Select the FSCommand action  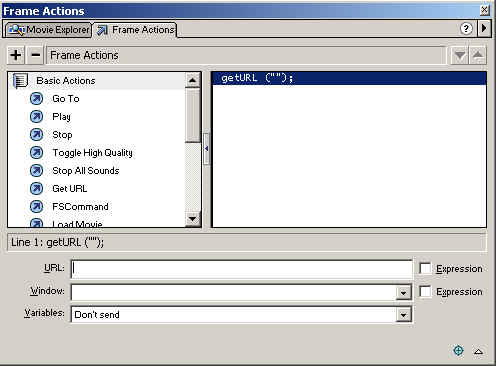point(80,207)
